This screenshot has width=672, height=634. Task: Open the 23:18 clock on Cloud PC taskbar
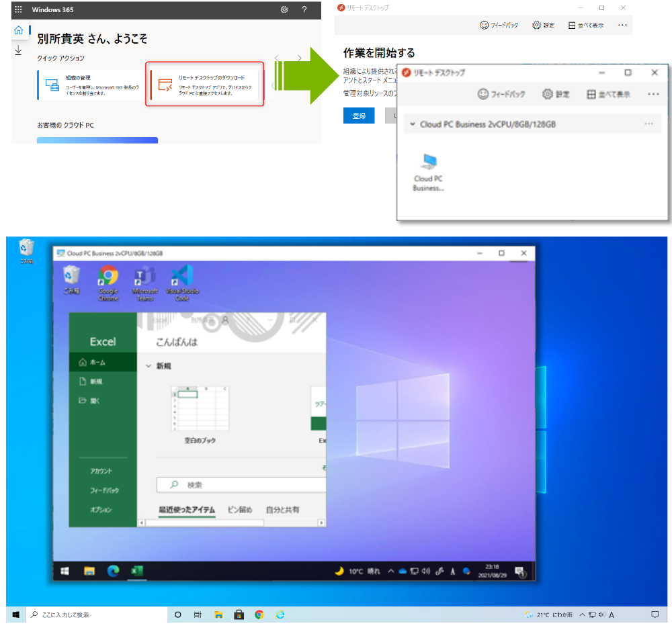pos(492,571)
